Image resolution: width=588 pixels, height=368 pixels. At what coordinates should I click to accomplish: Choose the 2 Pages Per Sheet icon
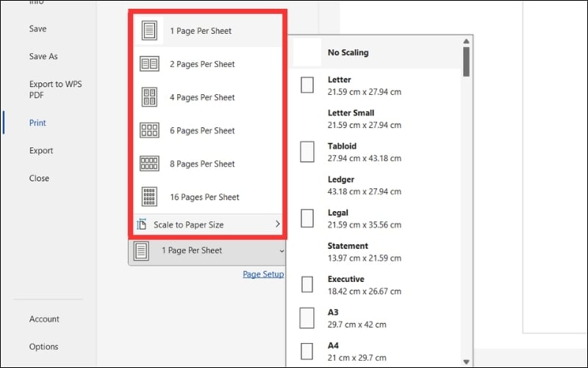pyautogui.click(x=149, y=64)
